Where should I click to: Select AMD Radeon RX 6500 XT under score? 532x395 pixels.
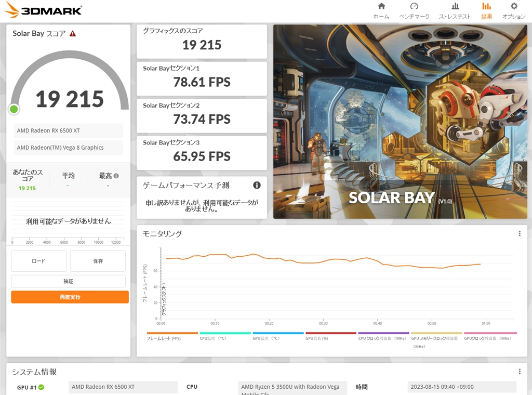(x=68, y=130)
